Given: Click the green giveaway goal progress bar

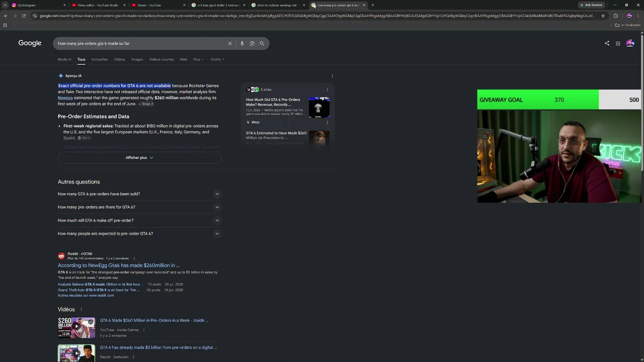Looking at the screenshot, I should tap(538, 100).
